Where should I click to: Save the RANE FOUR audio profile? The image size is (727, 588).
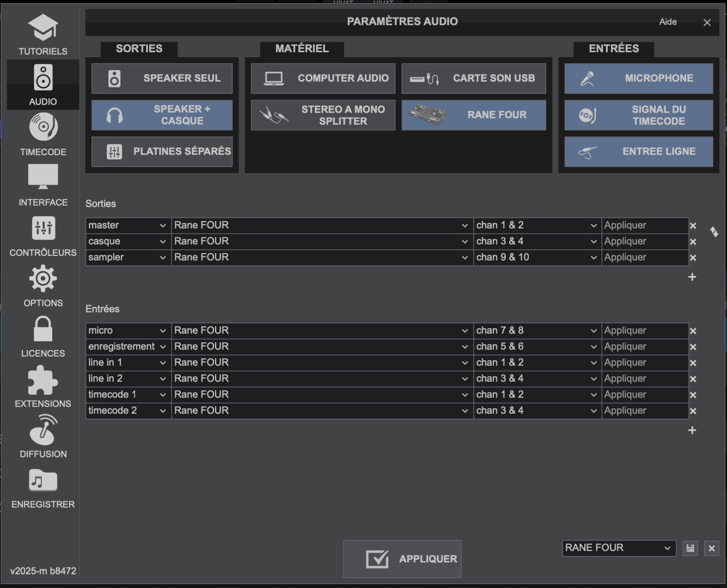(691, 548)
